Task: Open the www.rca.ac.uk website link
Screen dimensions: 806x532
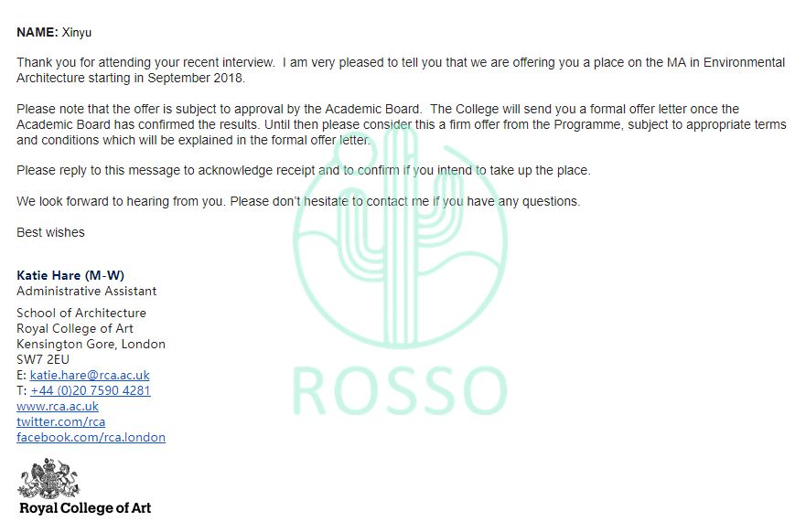Action: pos(58,406)
